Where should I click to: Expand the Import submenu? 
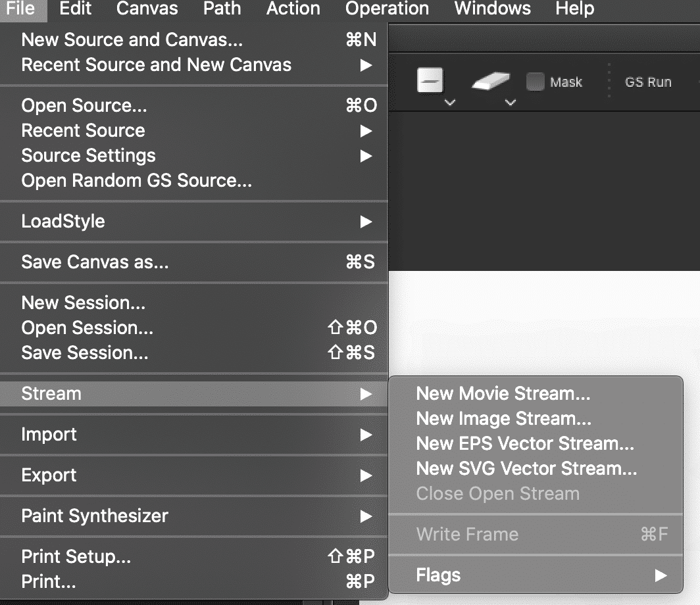(193, 435)
